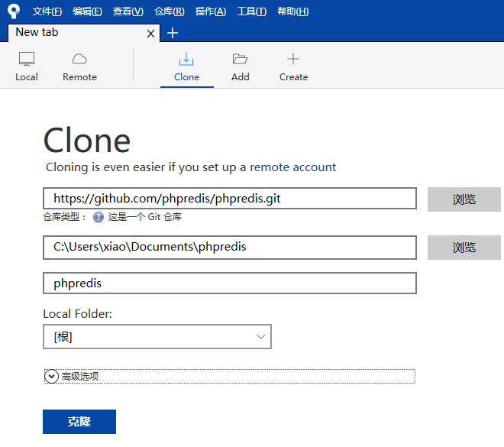Open the Remote repositories view
The height and width of the screenshot is (447, 504).
tap(79, 66)
